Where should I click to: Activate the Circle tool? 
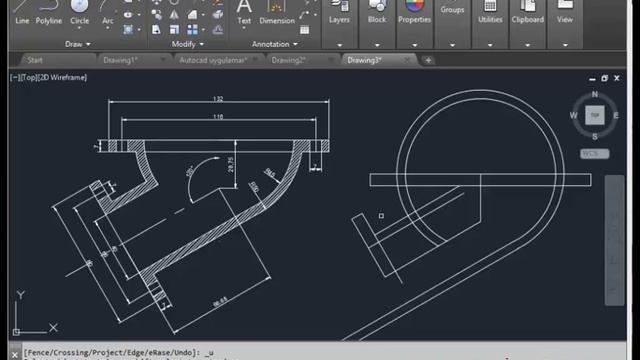pyautogui.click(x=79, y=11)
